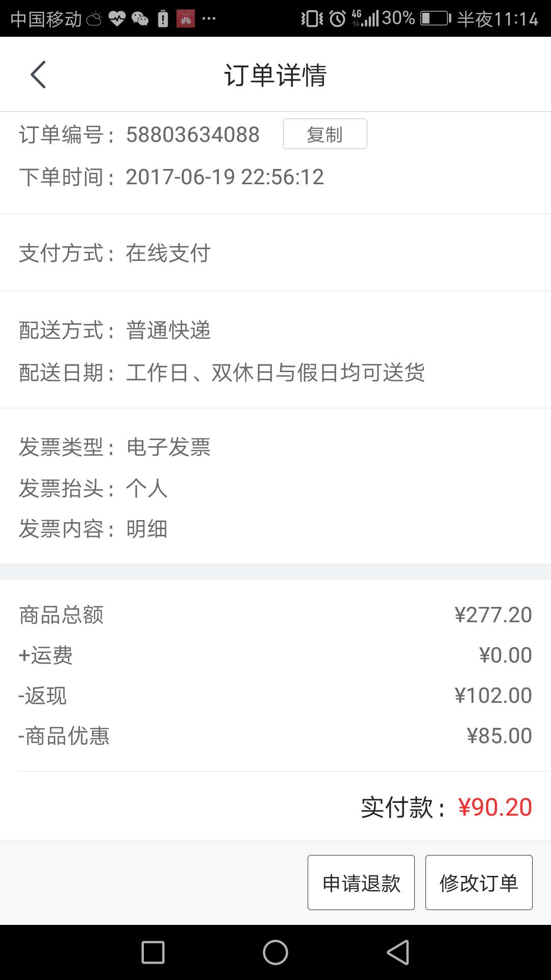Select the order number 58803634088 text
Screen dimensions: 551x980
pos(193,135)
